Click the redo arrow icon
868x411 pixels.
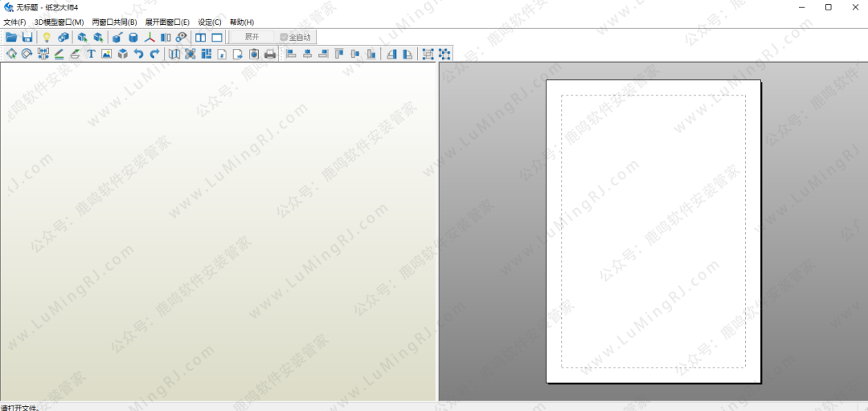pos(154,54)
